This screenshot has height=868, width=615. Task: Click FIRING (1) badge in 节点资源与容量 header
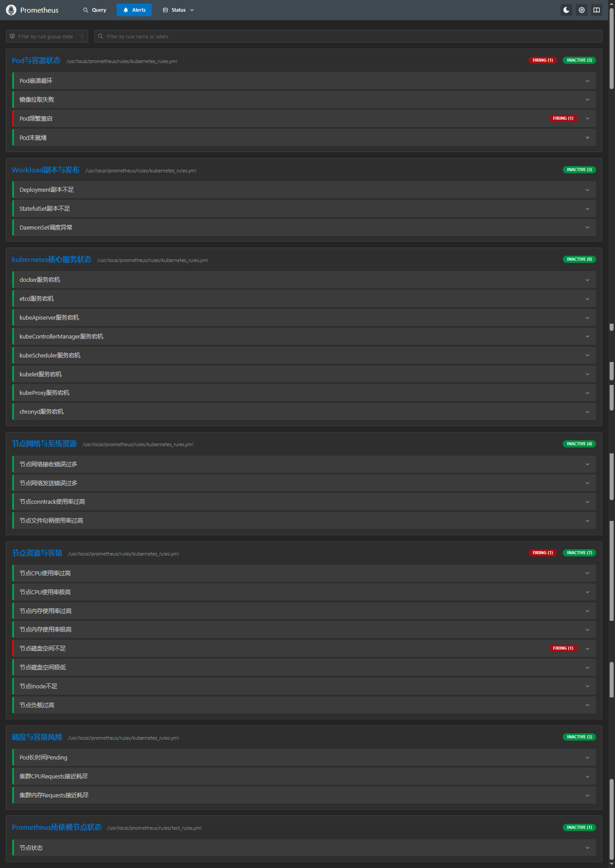[543, 553]
